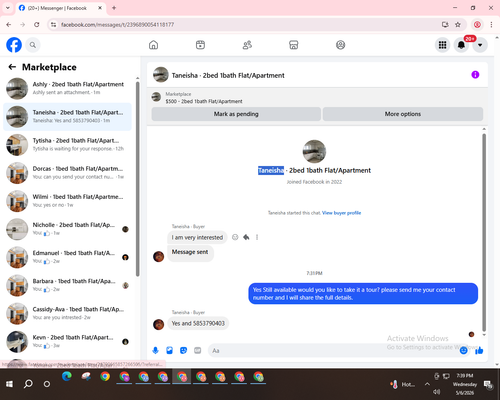500x400 pixels.
Task: Open conversation info purple icon
Action: tap(475, 75)
